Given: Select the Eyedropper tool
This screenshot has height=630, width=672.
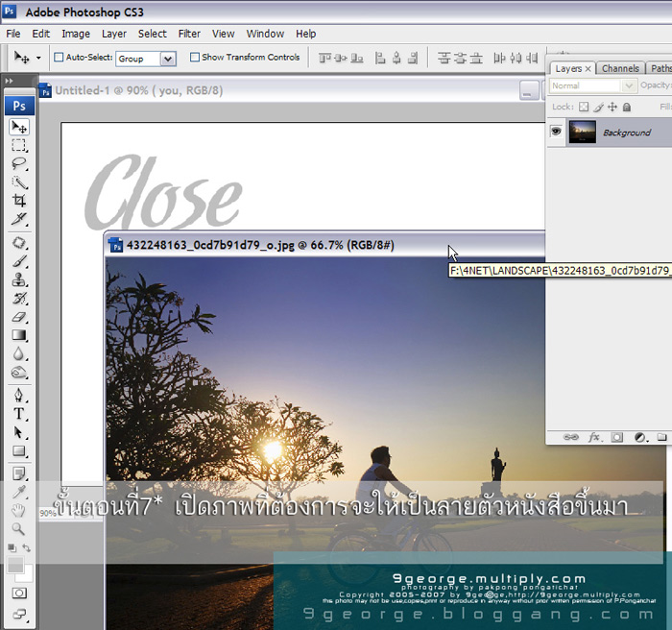Looking at the screenshot, I should pos(19,492).
